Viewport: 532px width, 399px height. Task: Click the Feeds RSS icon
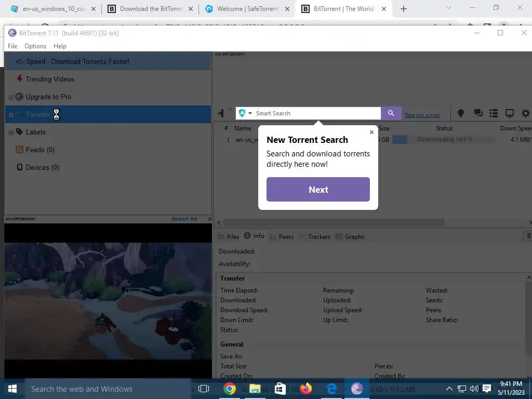click(x=19, y=150)
